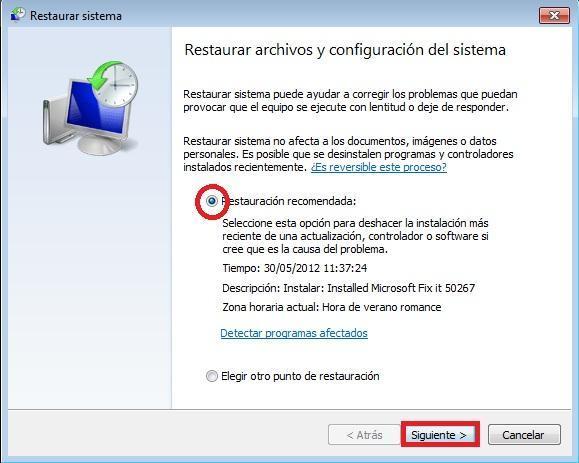Open the '¿Es reversible este proceso?' link
579x463 pixels.
tap(378, 167)
